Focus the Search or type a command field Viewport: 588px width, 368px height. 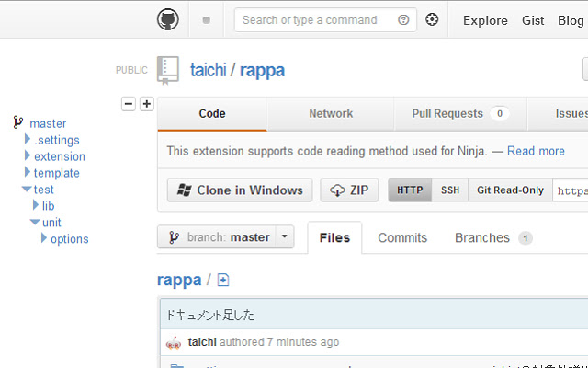pyautogui.click(x=316, y=20)
